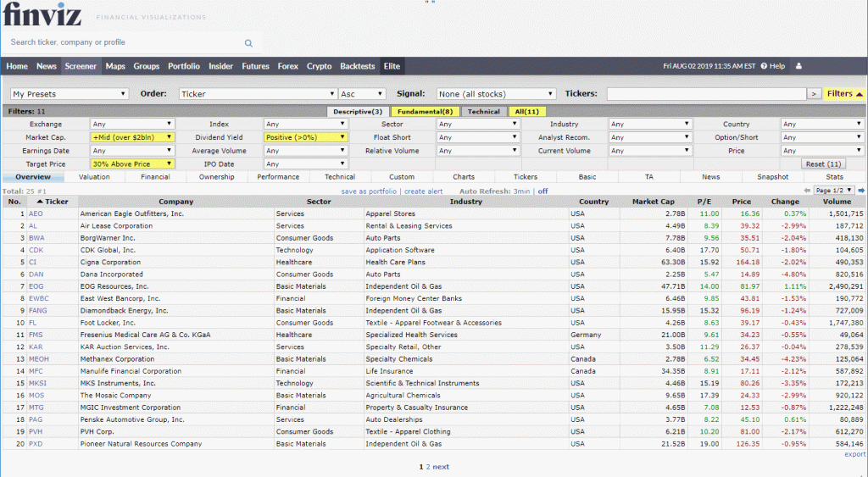The width and height of the screenshot is (868, 477).
Task: Go to page 2 link
Action: tap(428, 467)
